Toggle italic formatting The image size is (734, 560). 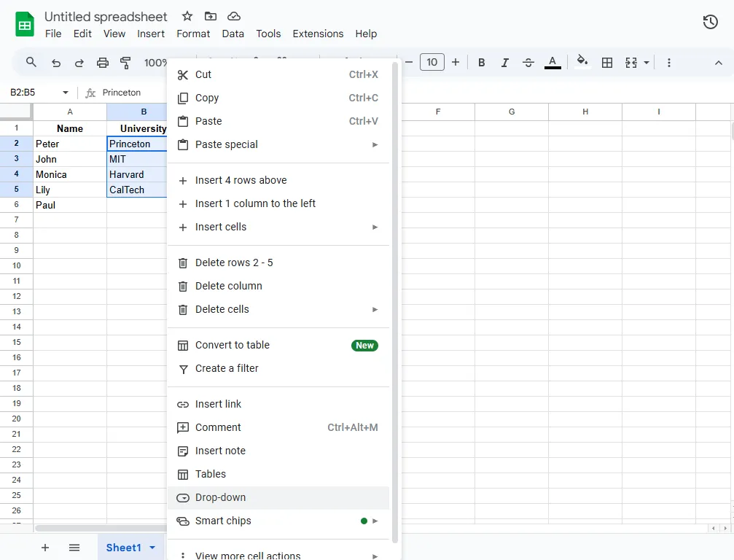[x=504, y=63]
